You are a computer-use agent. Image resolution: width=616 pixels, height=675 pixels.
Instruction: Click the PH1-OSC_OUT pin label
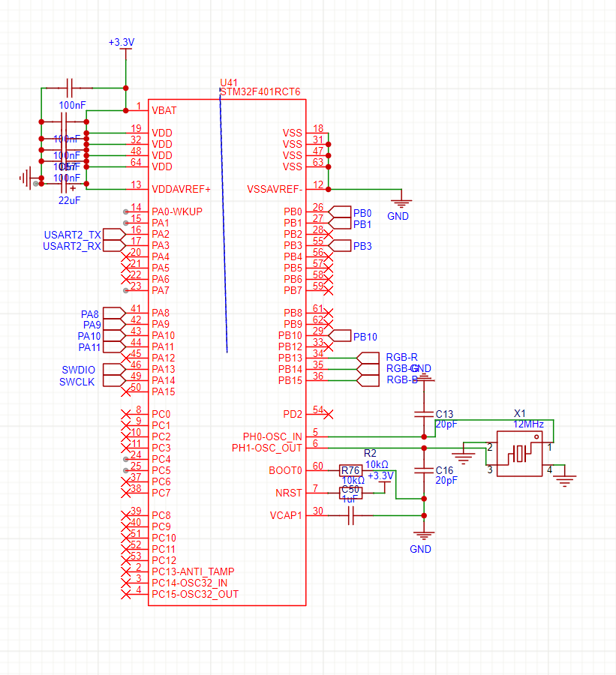266,448
